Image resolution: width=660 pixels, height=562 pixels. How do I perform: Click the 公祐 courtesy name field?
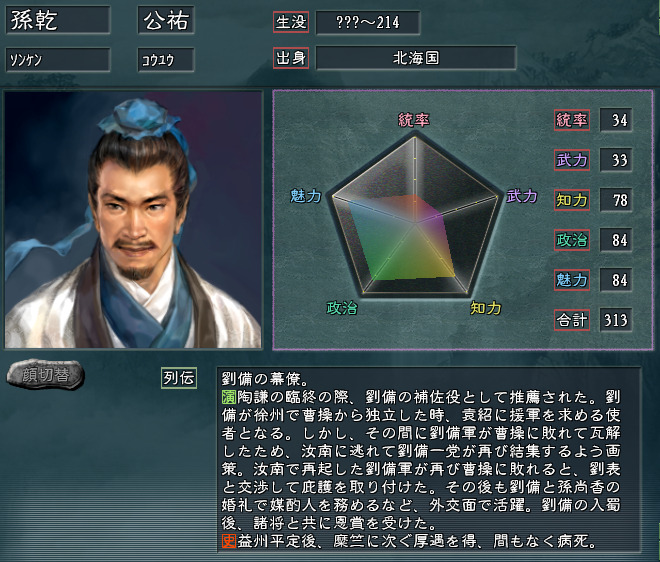tap(166, 20)
